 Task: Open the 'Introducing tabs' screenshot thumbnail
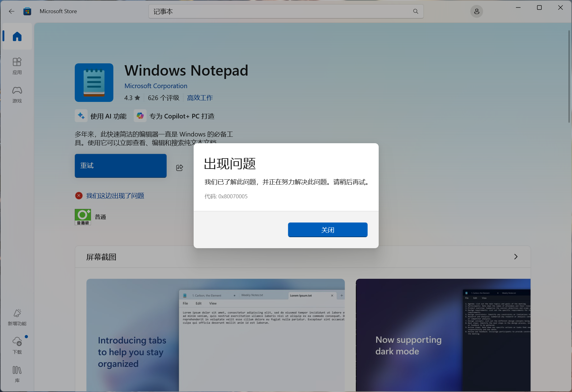point(215,335)
